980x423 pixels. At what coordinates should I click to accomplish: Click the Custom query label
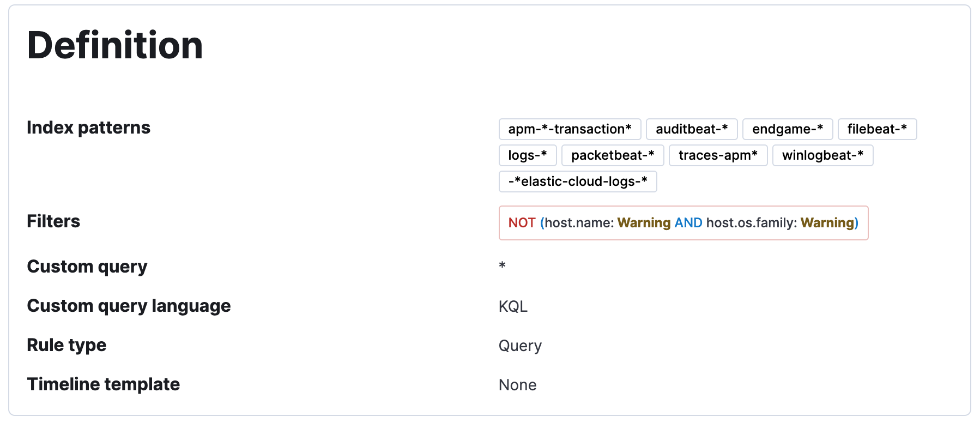pyautogui.click(x=87, y=267)
